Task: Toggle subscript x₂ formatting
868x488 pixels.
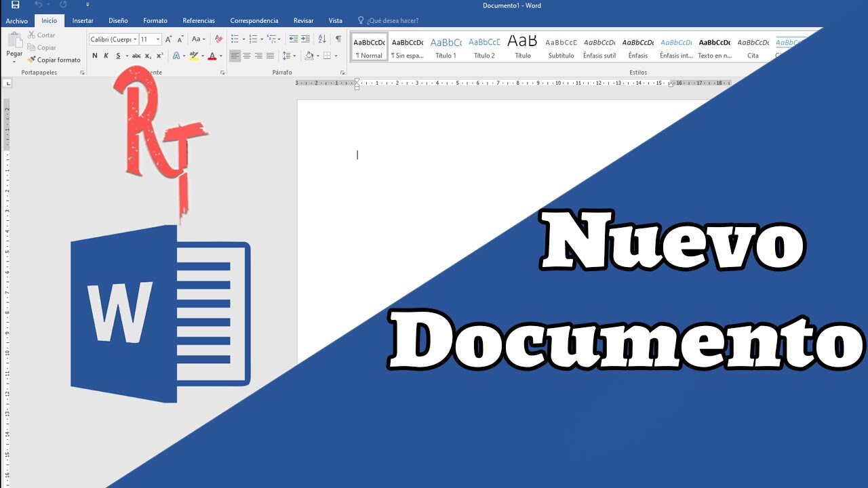Action: [x=149, y=56]
